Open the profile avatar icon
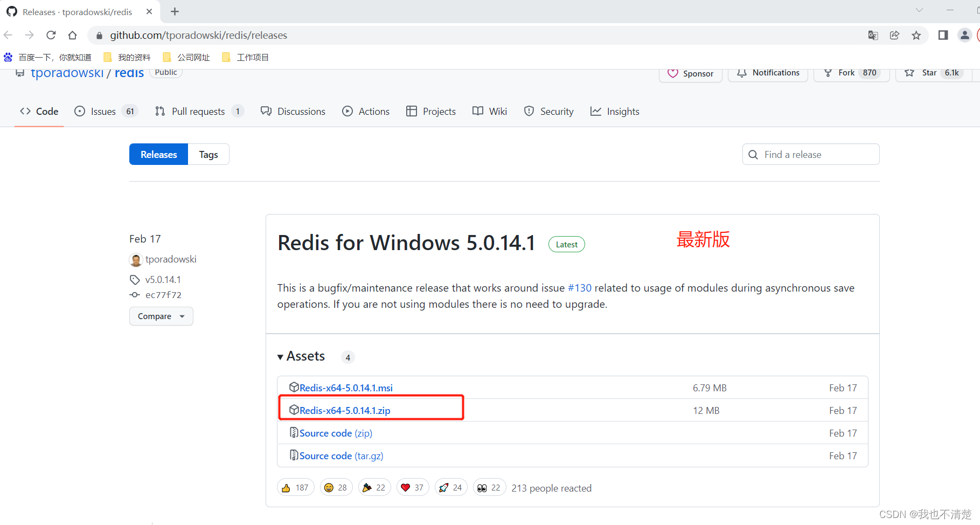The height and width of the screenshot is (525, 980). (964, 35)
